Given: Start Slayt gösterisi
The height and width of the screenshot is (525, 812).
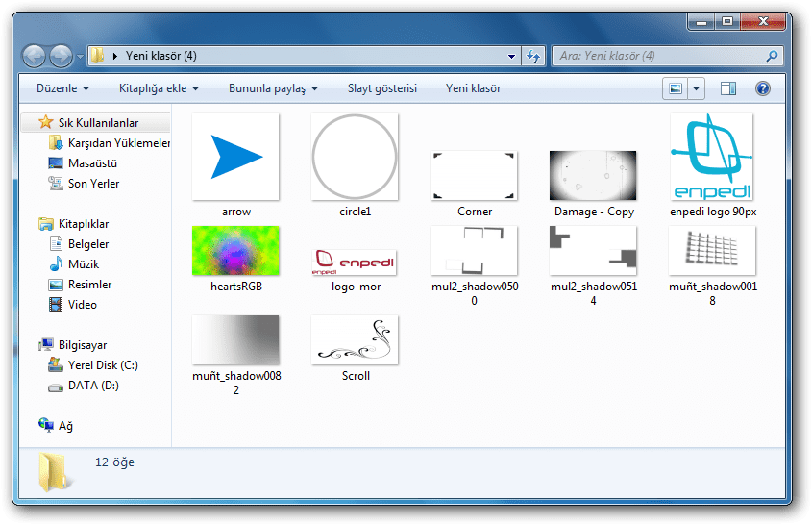Looking at the screenshot, I should pos(382,88).
